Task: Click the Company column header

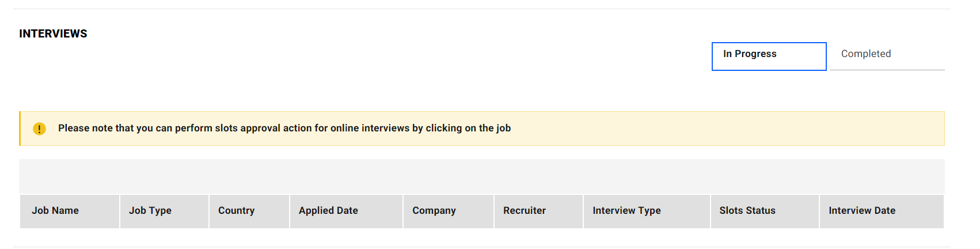Action: [x=434, y=211]
